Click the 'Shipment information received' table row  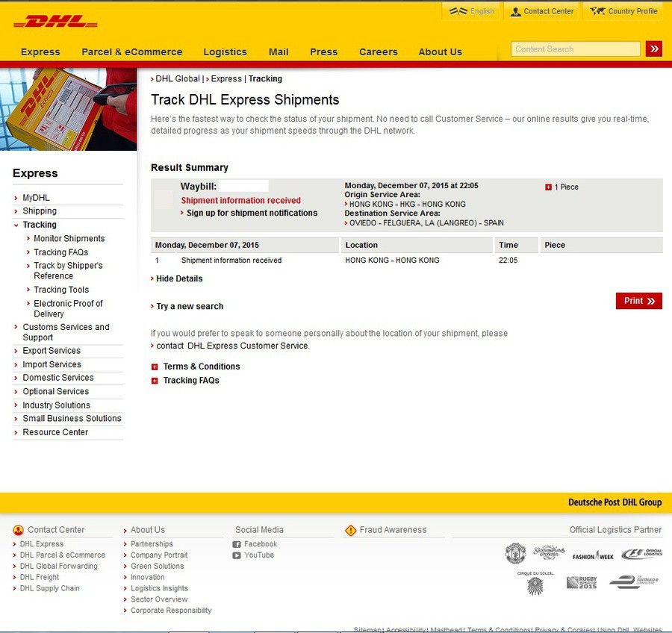(406, 261)
